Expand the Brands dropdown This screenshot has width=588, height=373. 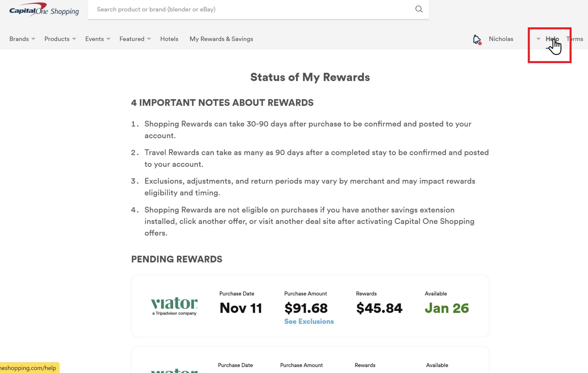(x=22, y=39)
